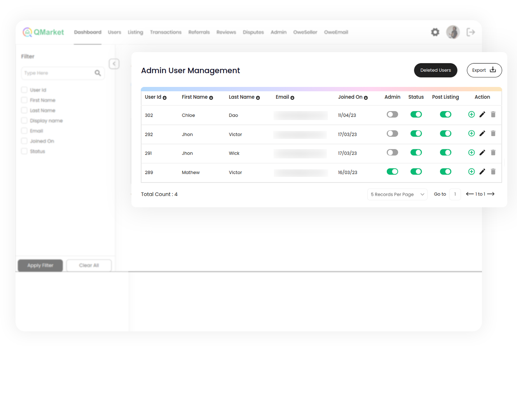
Task: Click the green plus icon for Chloe
Action: click(x=471, y=114)
